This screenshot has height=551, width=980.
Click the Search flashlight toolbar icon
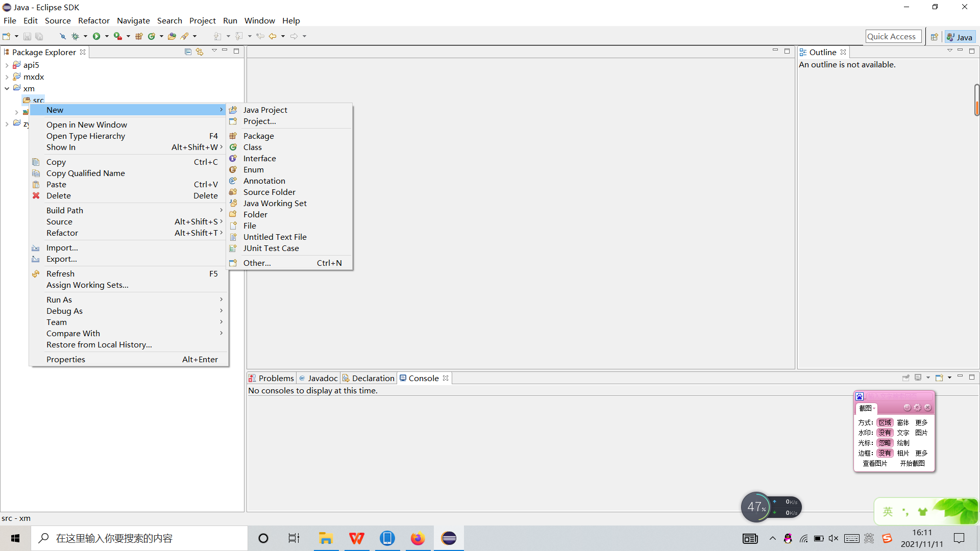click(185, 36)
